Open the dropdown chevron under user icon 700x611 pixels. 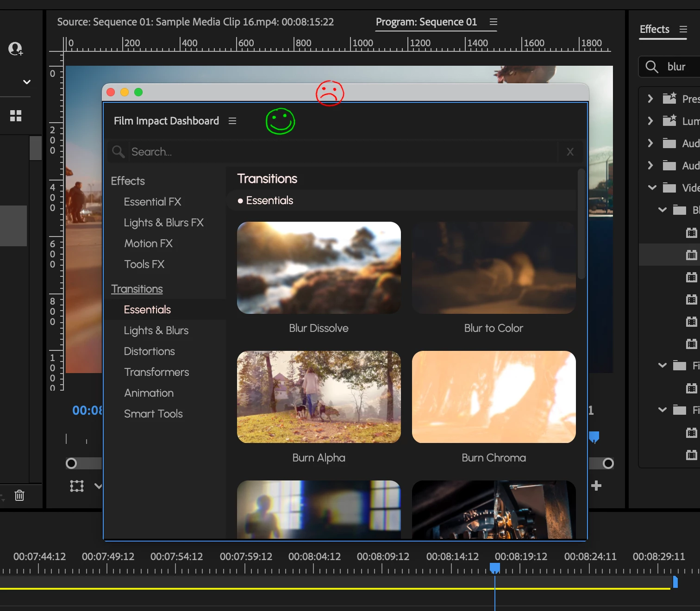click(27, 82)
